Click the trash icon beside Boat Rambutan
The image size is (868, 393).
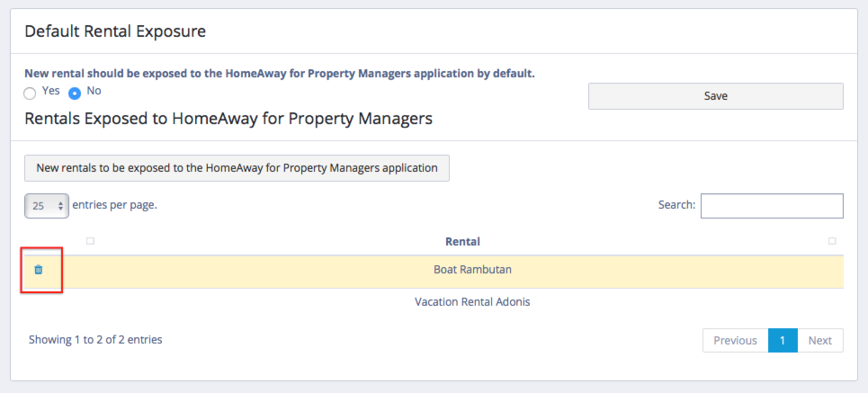coord(38,270)
